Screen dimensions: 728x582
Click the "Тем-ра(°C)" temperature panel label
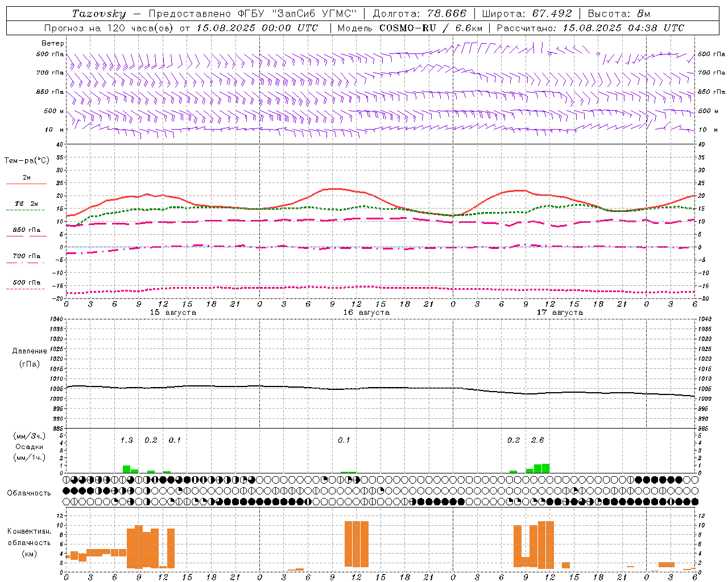click(27, 161)
